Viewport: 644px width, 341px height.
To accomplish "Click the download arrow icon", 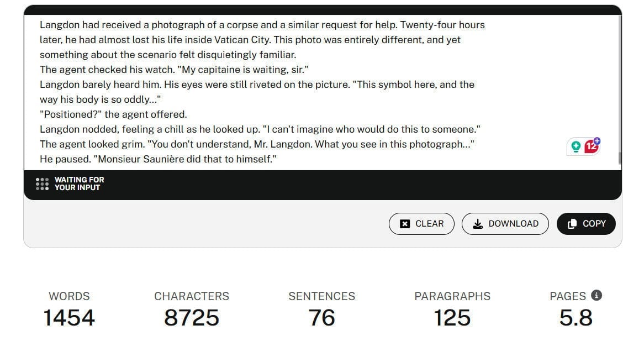I will (478, 224).
